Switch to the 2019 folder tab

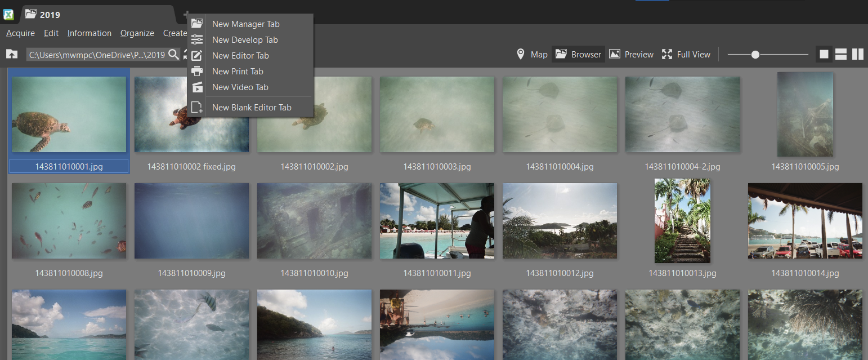[50, 14]
